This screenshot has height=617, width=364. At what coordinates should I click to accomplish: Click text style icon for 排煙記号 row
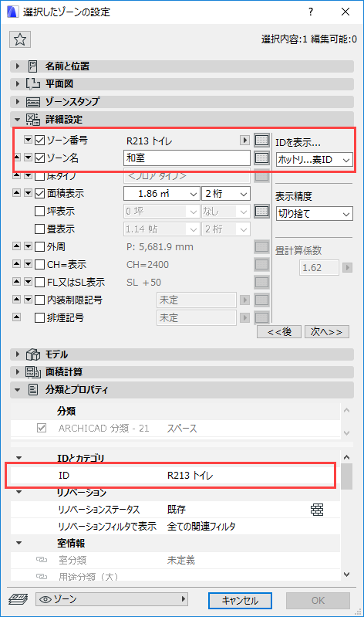(261, 317)
